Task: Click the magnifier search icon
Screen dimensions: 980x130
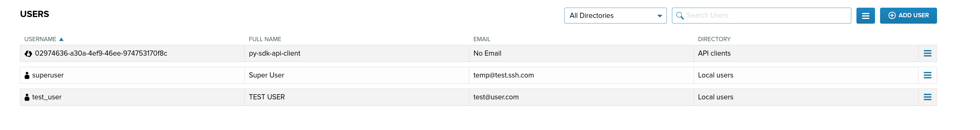Action: [680, 16]
